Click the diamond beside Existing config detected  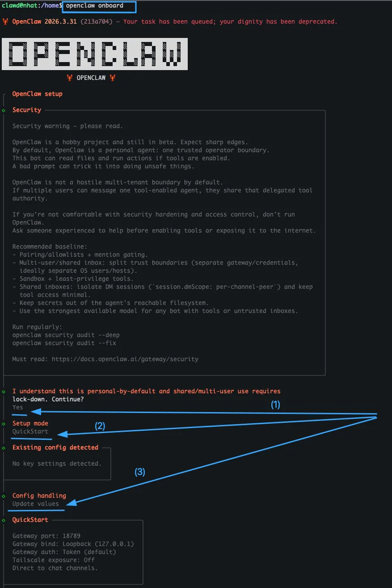[x=4, y=448]
